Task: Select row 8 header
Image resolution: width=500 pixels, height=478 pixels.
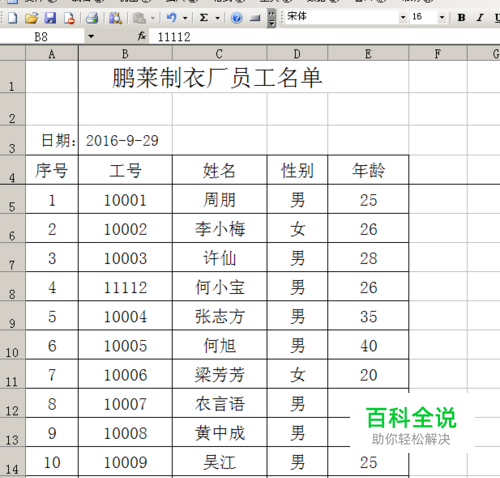Action: point(12,286)
